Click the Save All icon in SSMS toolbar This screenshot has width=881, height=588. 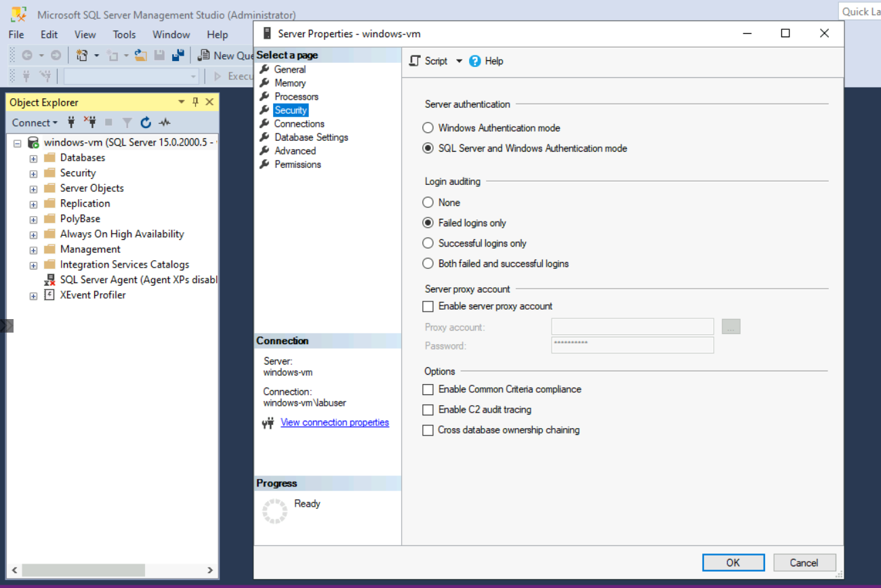pyautogui.click(x=178, y=56)
